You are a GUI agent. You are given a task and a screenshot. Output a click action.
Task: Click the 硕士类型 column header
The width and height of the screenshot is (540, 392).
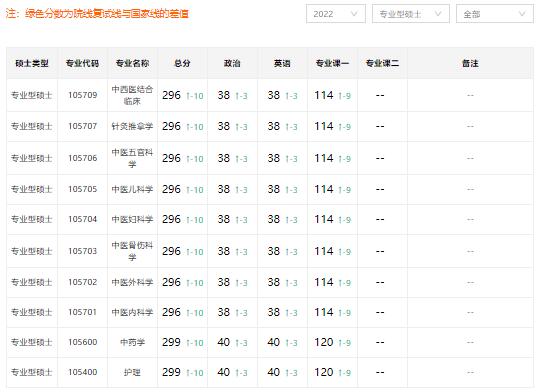[32, 63]
